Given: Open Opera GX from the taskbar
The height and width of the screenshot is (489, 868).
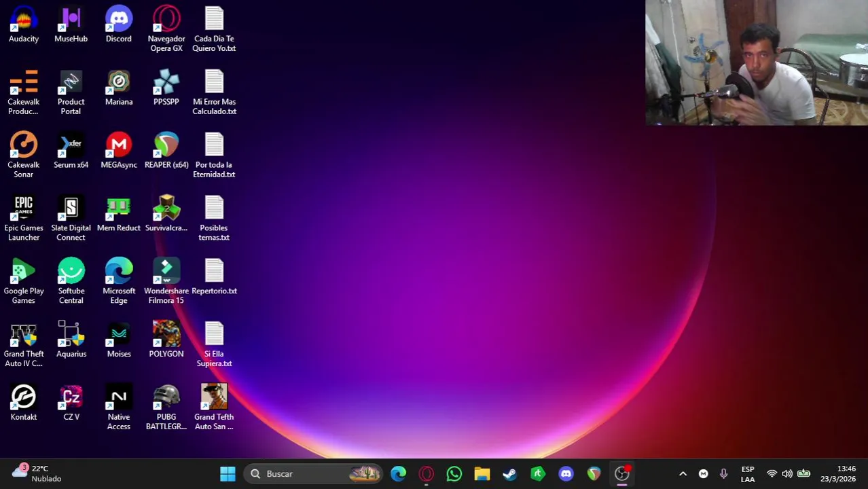Looking at the screenshot, I should coord(427,473).
